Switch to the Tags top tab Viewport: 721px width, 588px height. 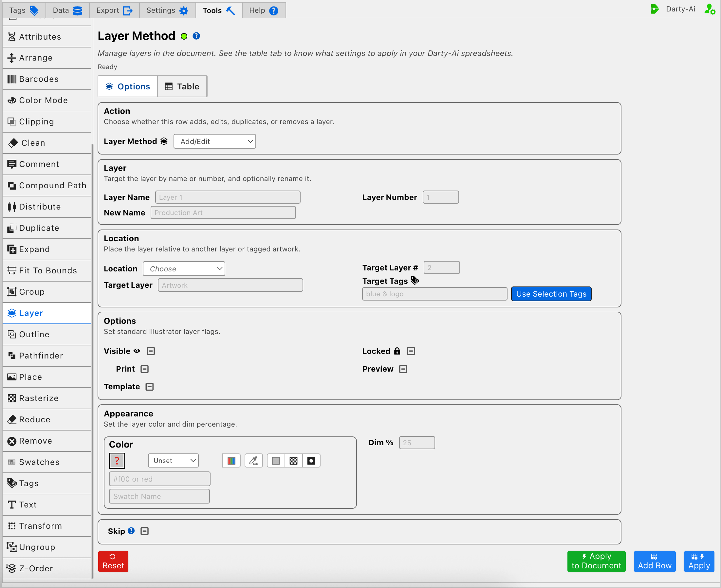click(x=24, y=10)
